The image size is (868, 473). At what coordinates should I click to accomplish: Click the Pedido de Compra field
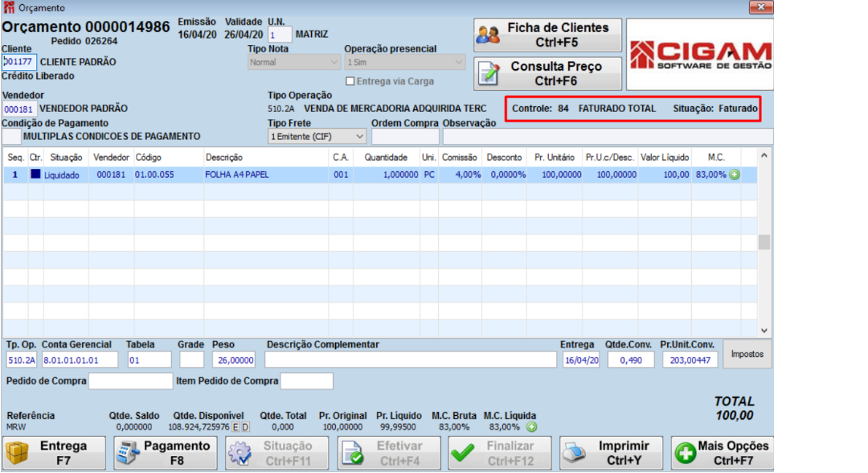(131, 381)
